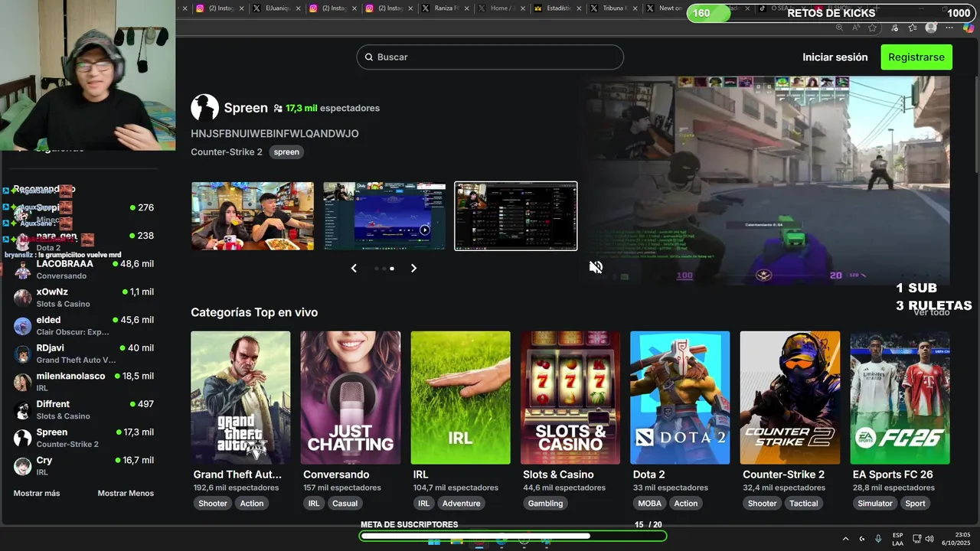Open the Grand Theft Auto category card
Image resolution: width=980 pixels, height=551 pixels.
coord(240,397)
